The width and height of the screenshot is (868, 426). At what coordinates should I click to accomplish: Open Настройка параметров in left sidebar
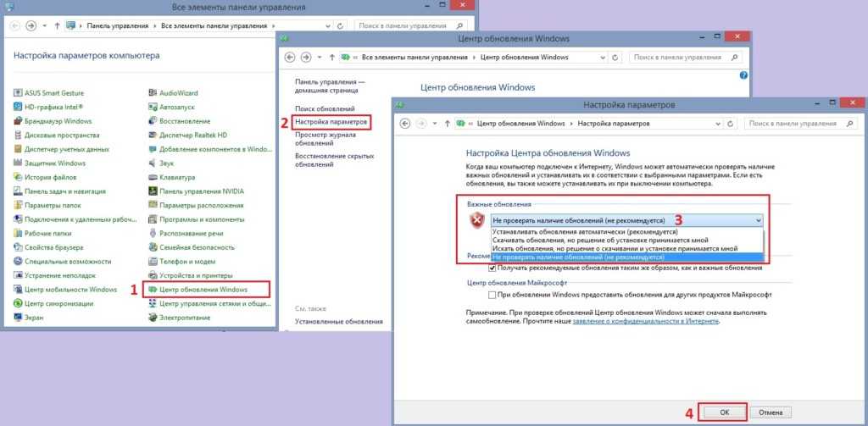[x=331, y=122]
